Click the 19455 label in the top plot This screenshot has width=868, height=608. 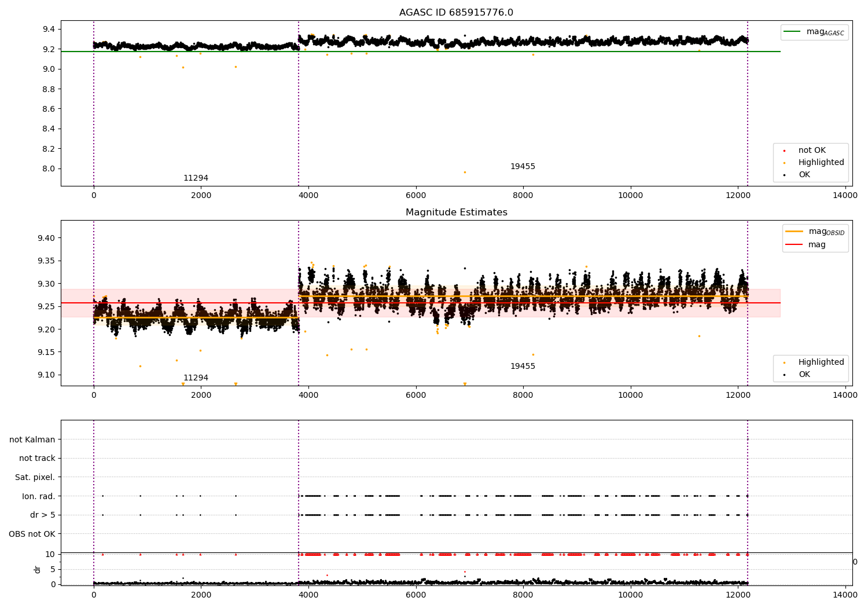click(x=523, y=167)
